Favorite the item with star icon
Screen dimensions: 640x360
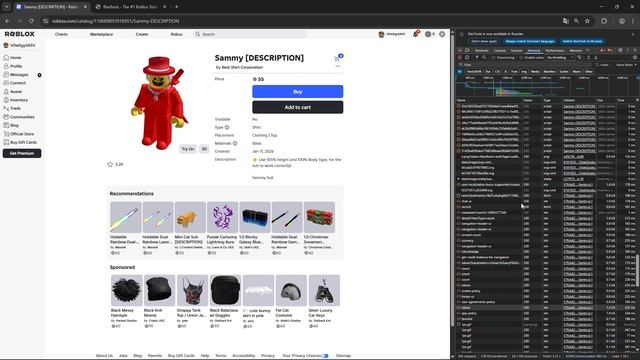pyautogui.click(x=110, y=164)
